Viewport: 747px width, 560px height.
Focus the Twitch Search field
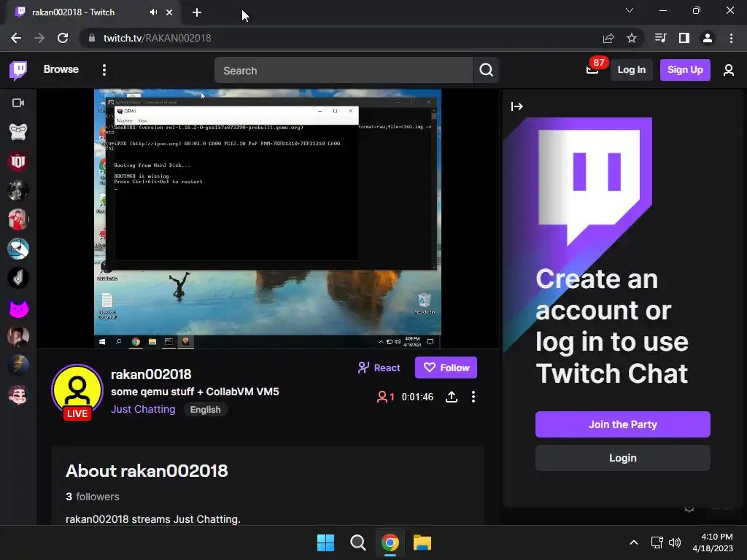(344, 71)
